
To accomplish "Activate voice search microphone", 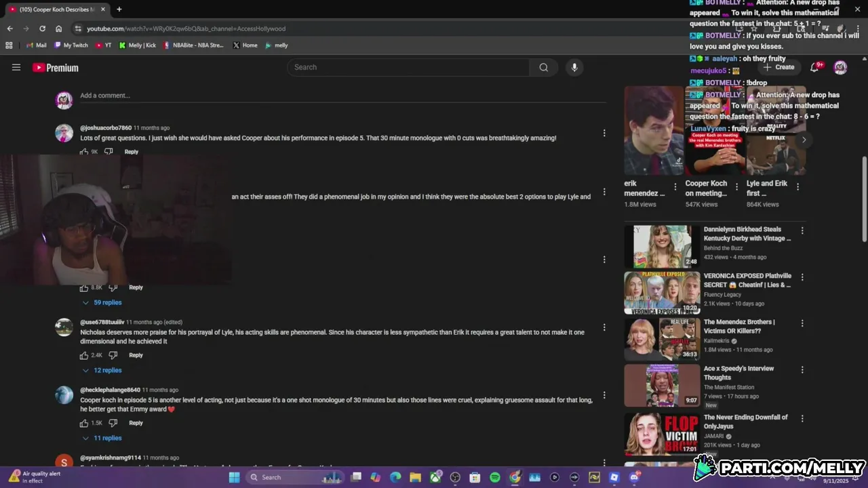I will pos(574,67).
